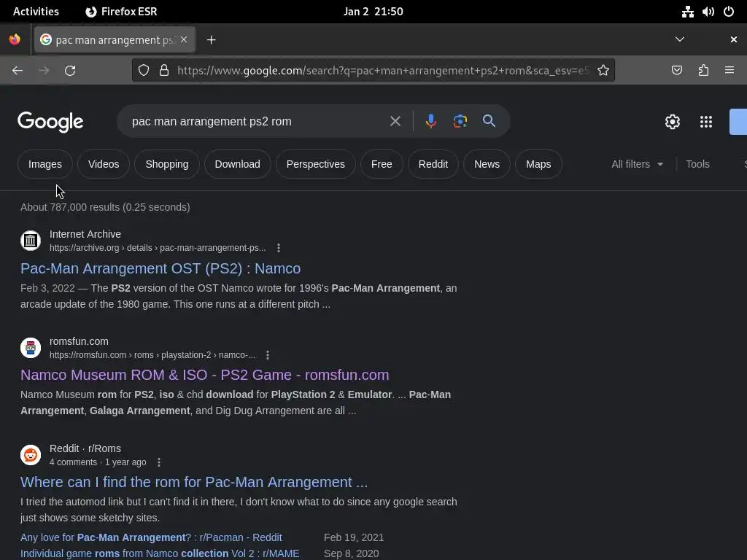Open more options for Internet Archive result

point(279,248)
